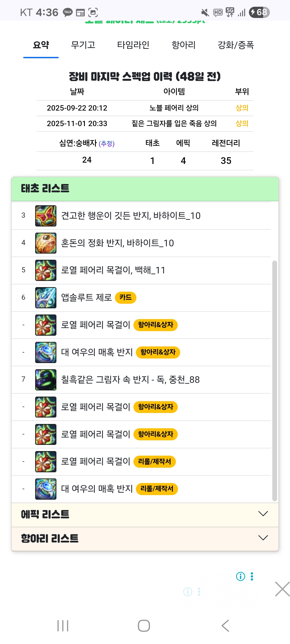Tap the 로열 페어리 목걸이 icon in row 5
The image size is (290, 644).
point(46,270)
